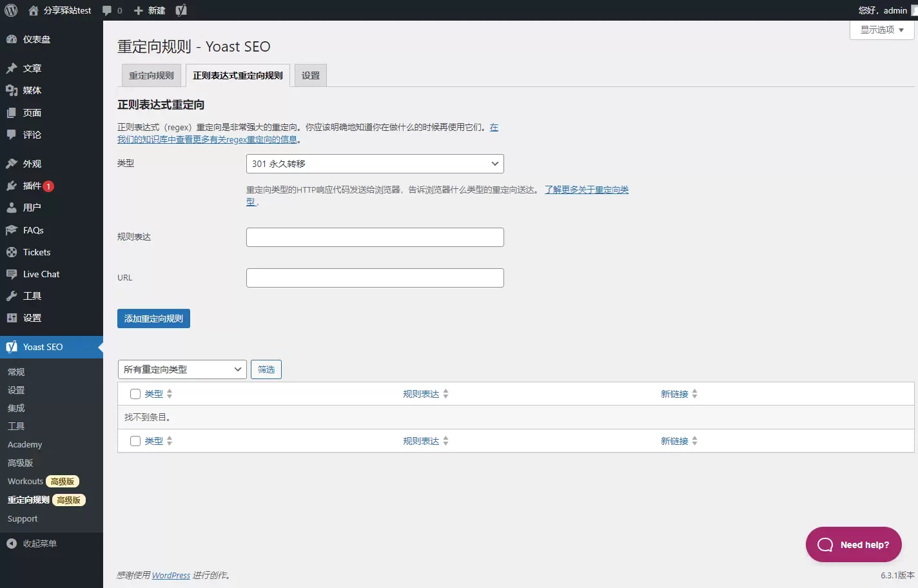
Task: Open the 设置 tab
Action: (x=311, y=75)
